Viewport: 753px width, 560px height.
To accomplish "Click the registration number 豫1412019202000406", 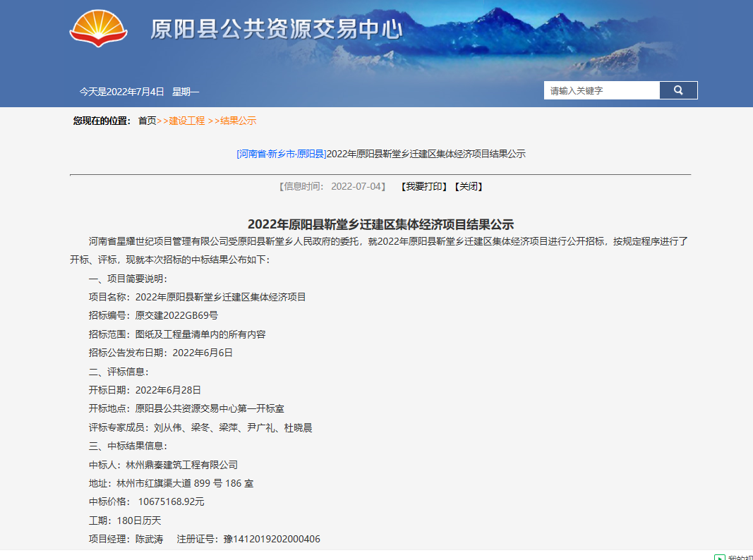I will click(272, 539).
